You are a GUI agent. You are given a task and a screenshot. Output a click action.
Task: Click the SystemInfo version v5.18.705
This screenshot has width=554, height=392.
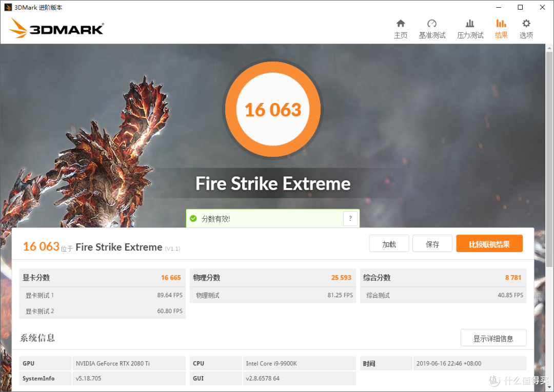point(88,378)
